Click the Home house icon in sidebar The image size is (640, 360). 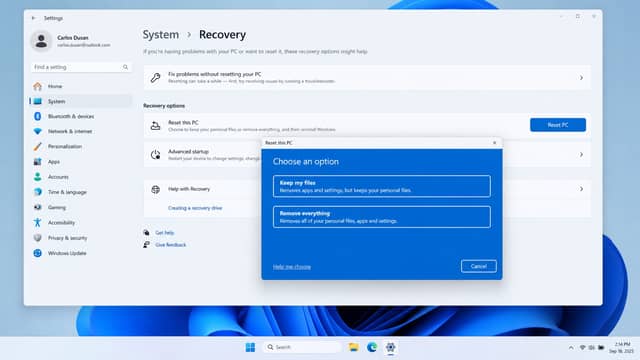[38, 86]
